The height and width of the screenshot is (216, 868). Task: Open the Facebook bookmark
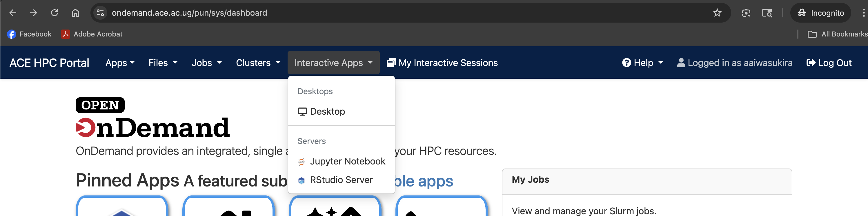pos(29,34)
